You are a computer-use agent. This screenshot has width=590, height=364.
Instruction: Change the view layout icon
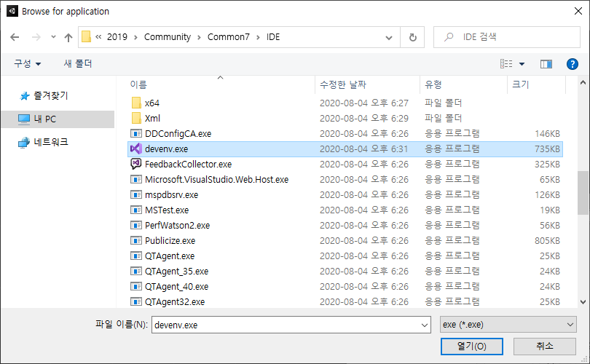point(506,64)
